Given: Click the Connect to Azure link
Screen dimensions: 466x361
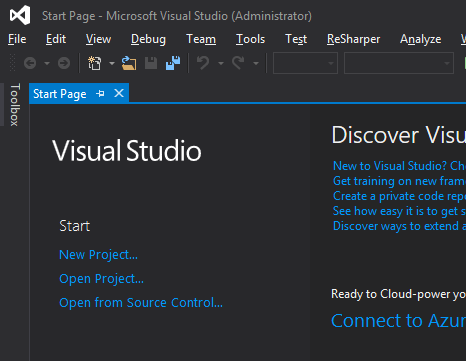Looking at the screenshot, I should [x=398, y=321].
